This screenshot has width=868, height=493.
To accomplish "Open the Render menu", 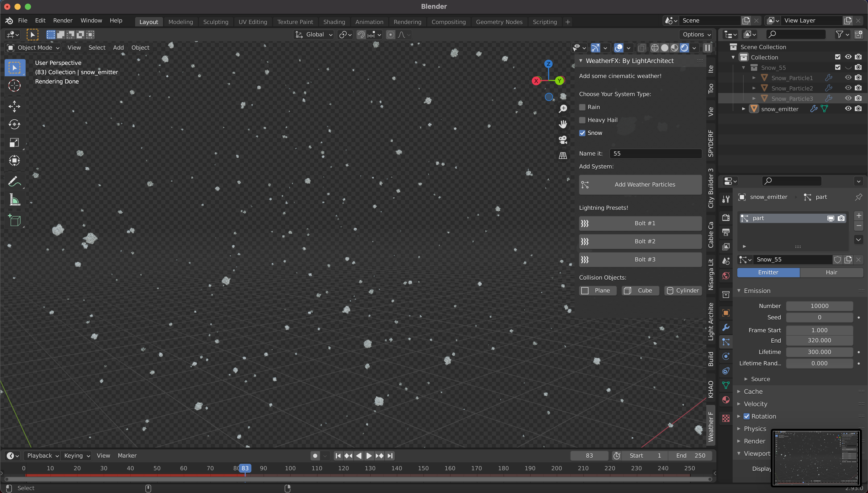I will [63, 21].
